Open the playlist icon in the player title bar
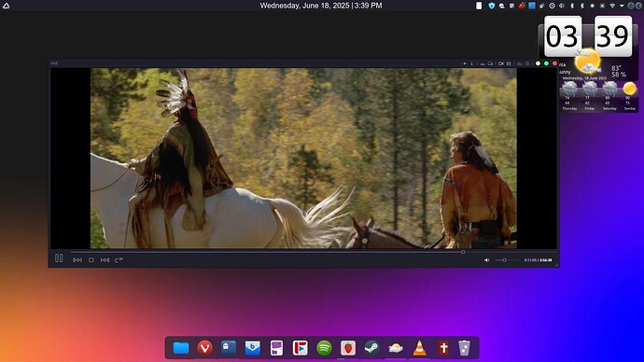This screenshot has height=362, width=644. click(x=527, y=63)
